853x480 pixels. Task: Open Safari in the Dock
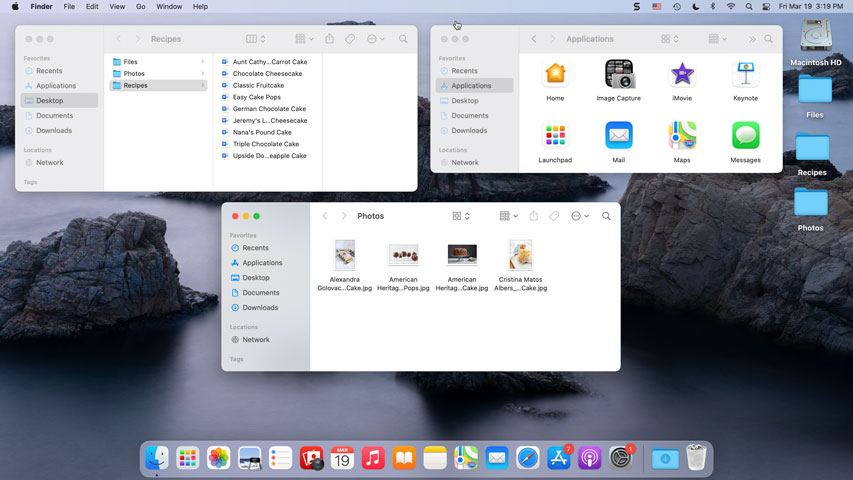pos(528,458)
